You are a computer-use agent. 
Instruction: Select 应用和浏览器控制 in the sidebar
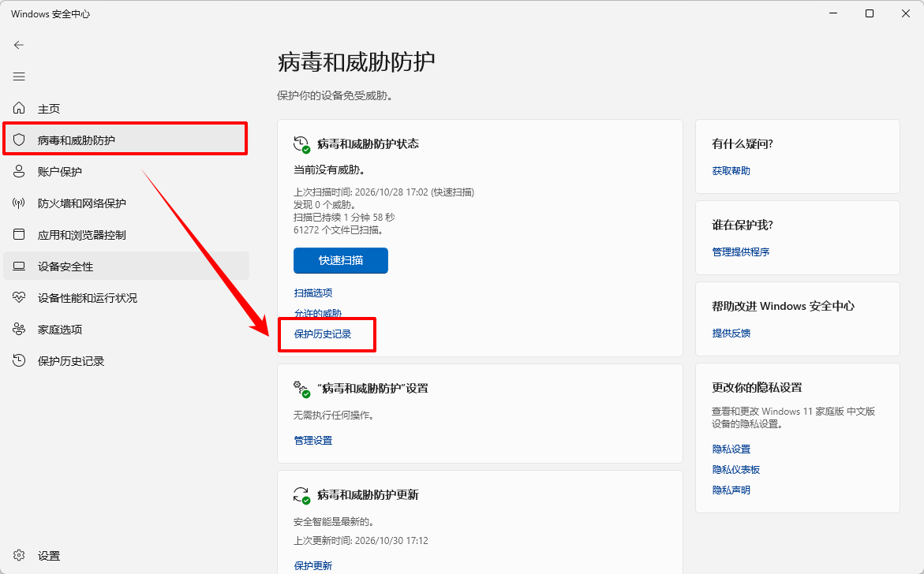coord(126,235)
